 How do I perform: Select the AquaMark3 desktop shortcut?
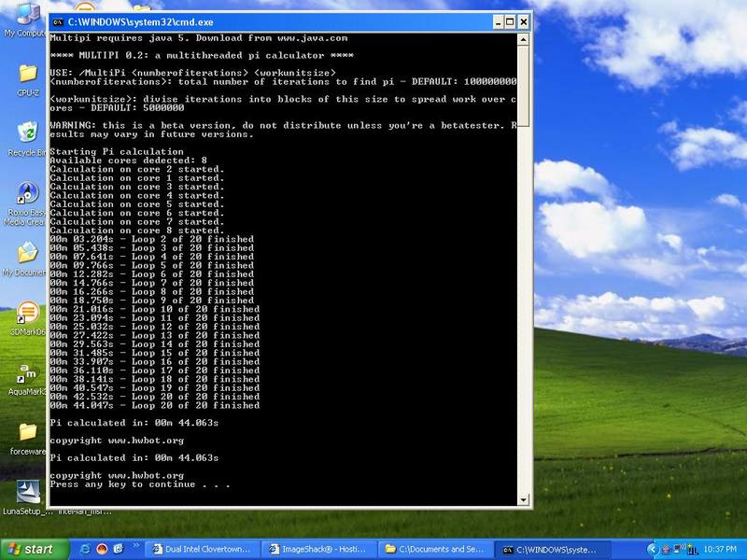click(27, 379)
